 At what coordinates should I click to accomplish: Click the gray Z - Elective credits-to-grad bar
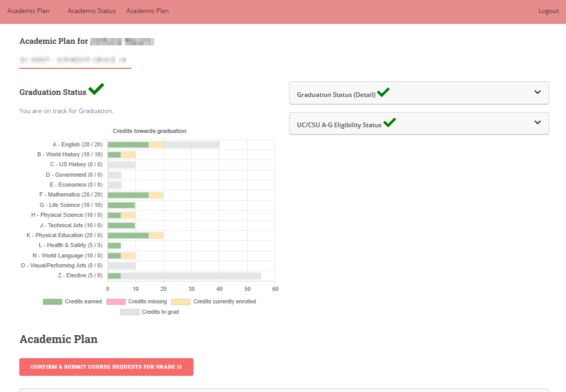pyautogui.click(x=190, y=276)
